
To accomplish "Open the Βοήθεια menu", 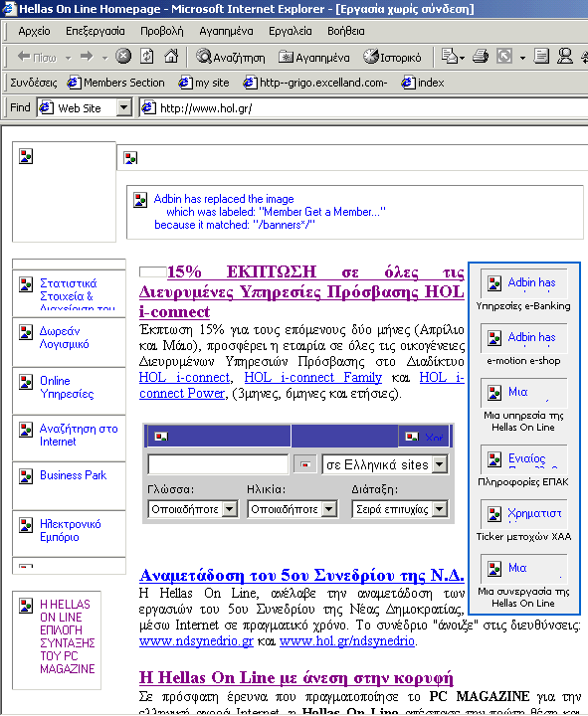I will [346, 31].
